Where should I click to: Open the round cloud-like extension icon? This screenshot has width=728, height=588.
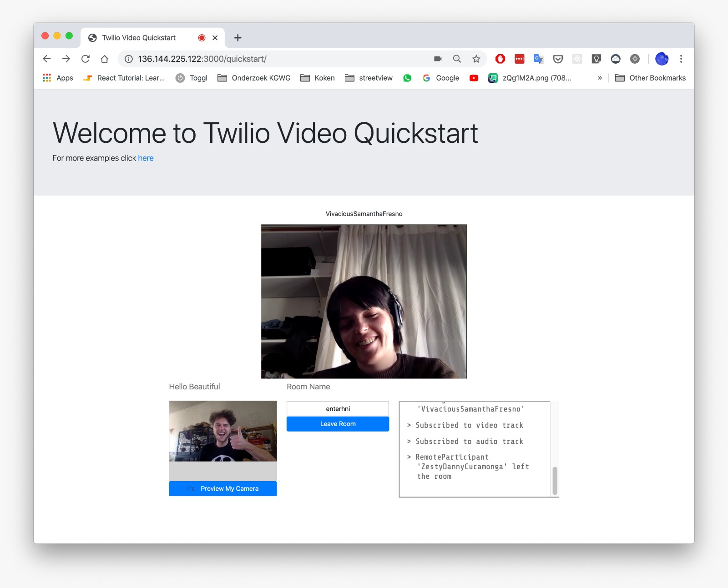point(616,59)
